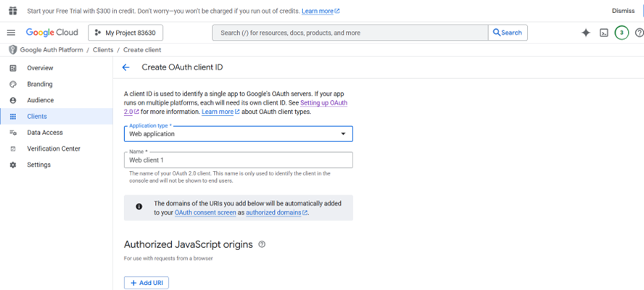
Task: Click the Overview sidebar icon
Action: (13, 68)
